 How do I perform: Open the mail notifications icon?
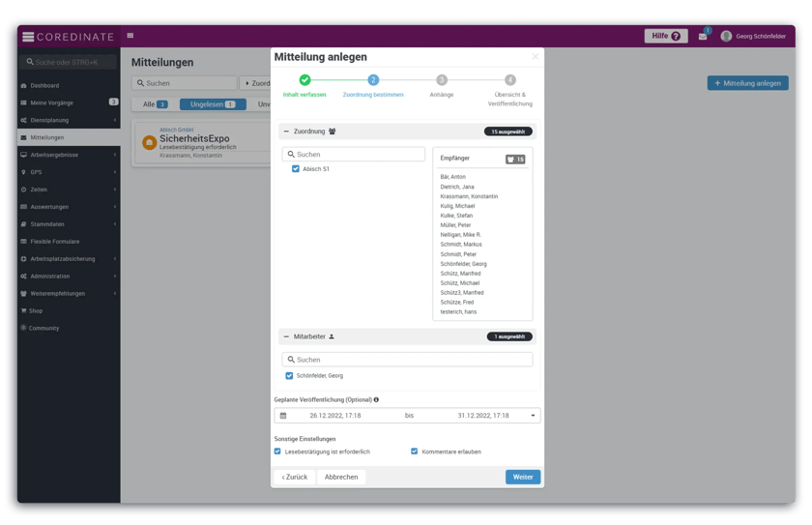(x=703, y=37)
